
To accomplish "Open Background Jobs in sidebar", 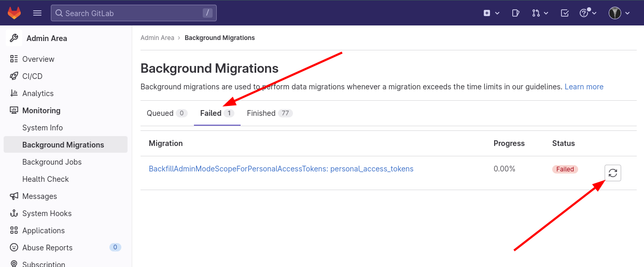I will (x=52, y=162).
